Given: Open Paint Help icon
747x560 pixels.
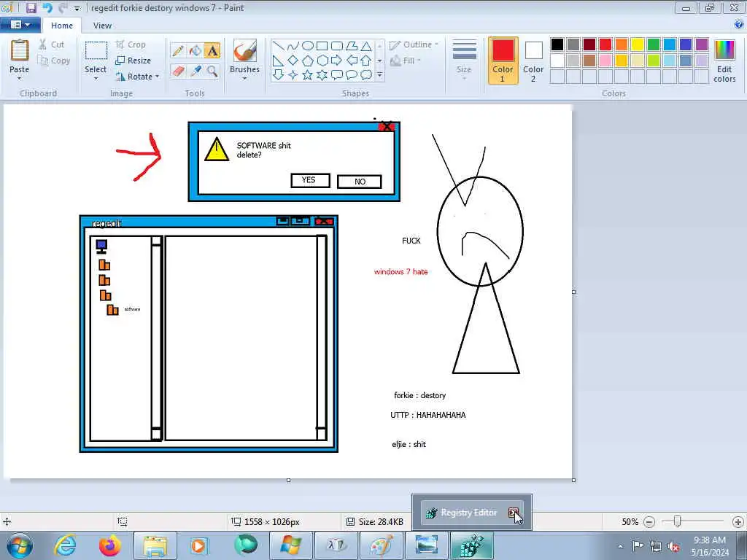Looking at the screenshot, I should (x=739, y=25).
